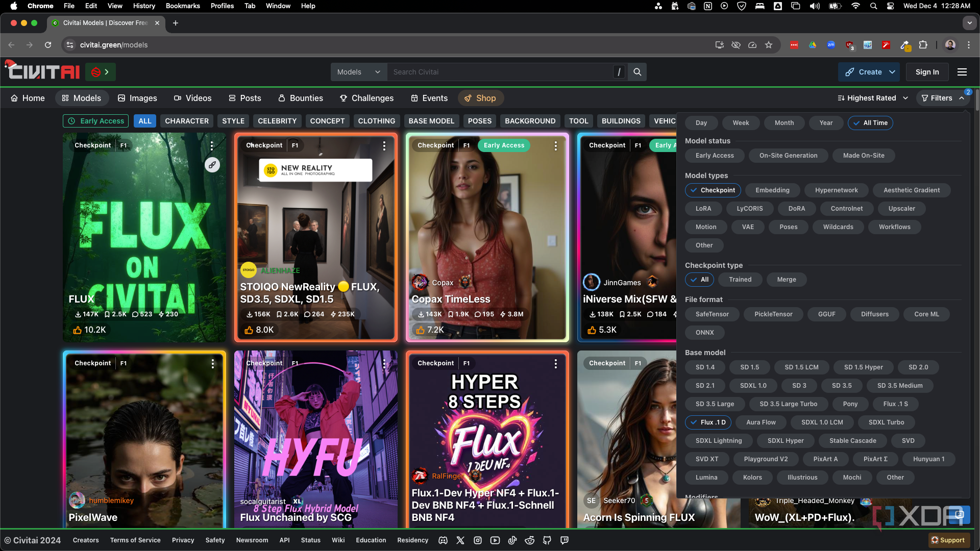Open three-dot menu on STOIQO NewReality card

point(384,145)
